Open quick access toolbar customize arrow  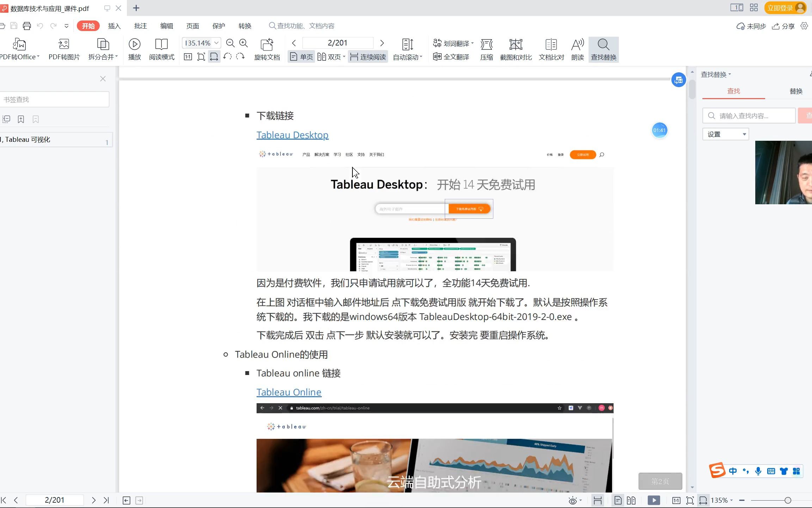click(67, 26)
